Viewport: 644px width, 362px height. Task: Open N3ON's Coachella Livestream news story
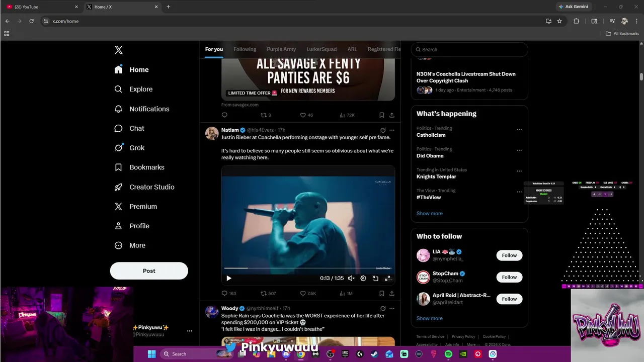click(x=466, y=77)
